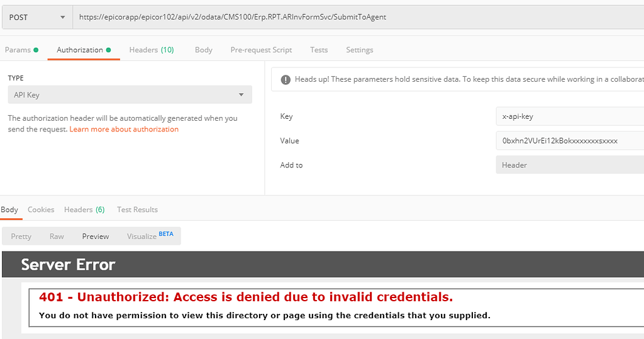Click the "Add to" label

coord(291,165)
